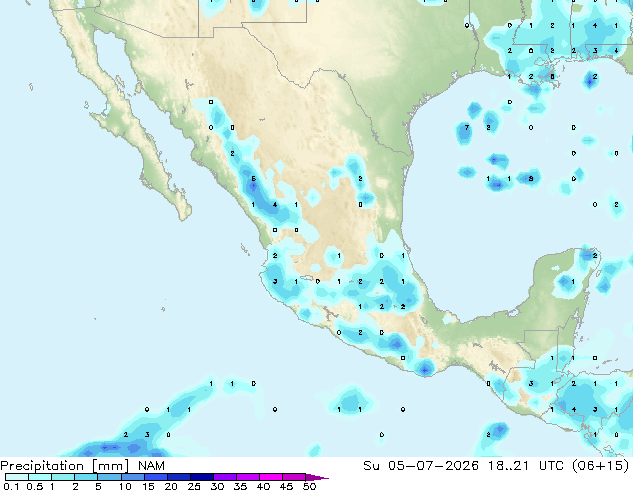Click the "[mm]" unit label
634x490 pixels.
[x=111, y=466]
